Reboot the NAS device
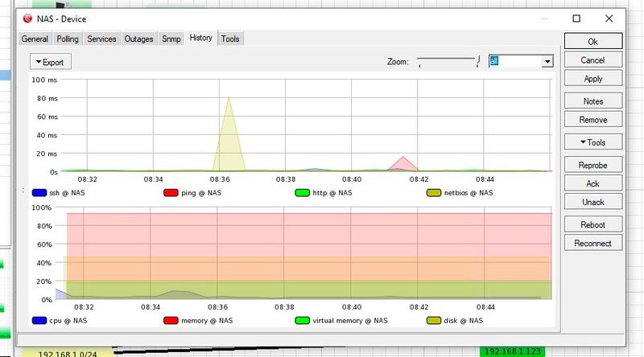 [x=593, y=224]
